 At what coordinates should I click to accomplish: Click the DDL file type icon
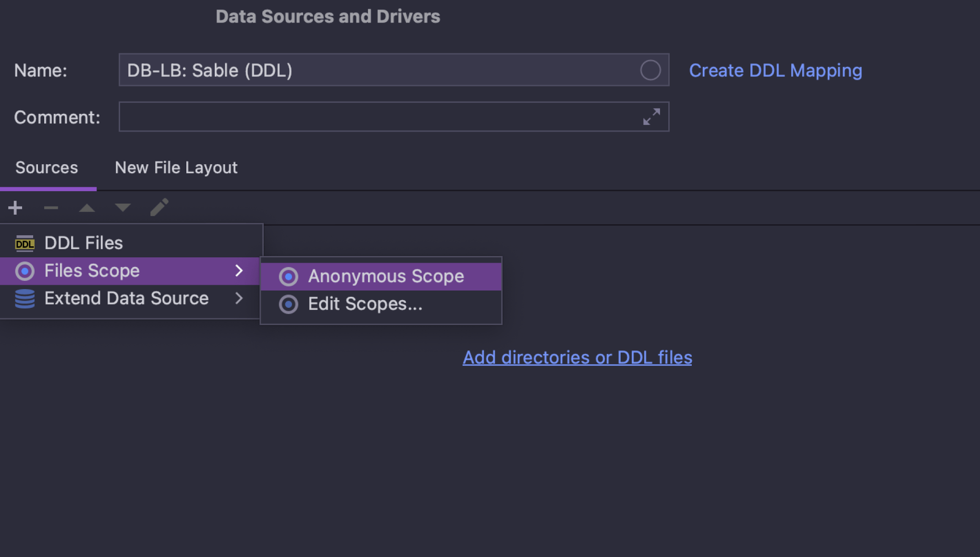24,243
